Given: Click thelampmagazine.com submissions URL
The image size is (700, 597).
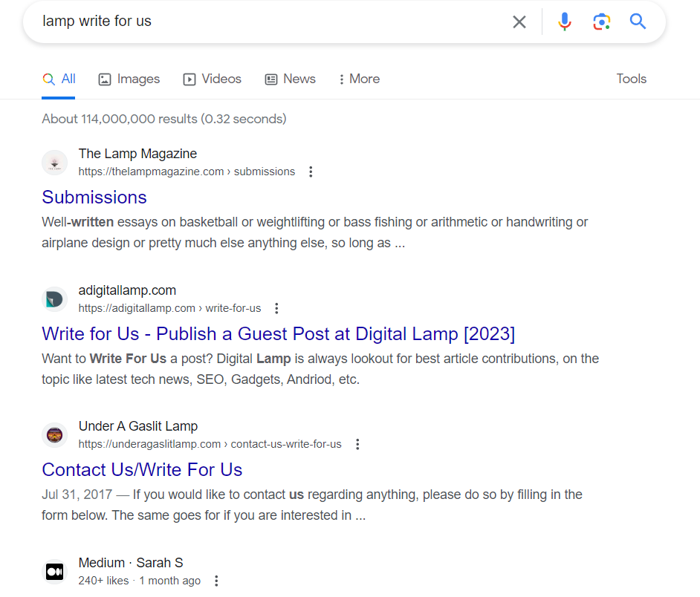Looking at the screenshot, I should coord(187,172).
